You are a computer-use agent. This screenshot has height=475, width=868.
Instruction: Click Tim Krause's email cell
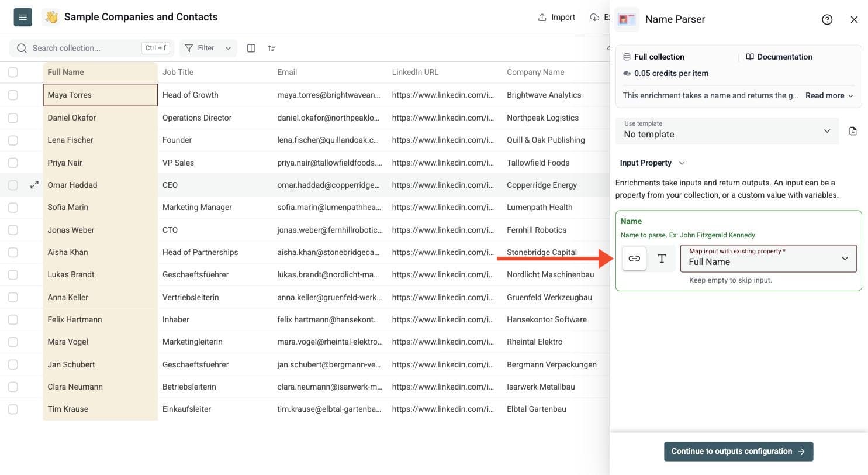point(330,409)
